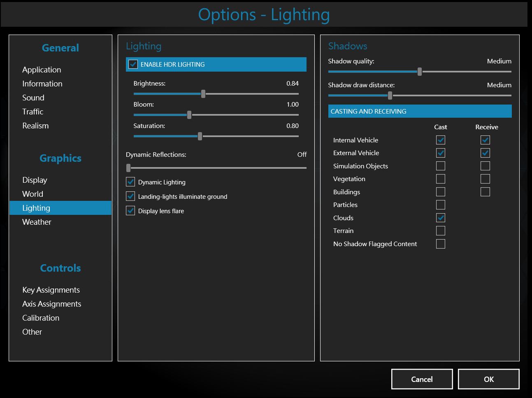This screenshot has width=532, height=398.
Task: Check Cast for No Shadow Flagged Content
Action: pyautogui.click(x=440, y=244)
